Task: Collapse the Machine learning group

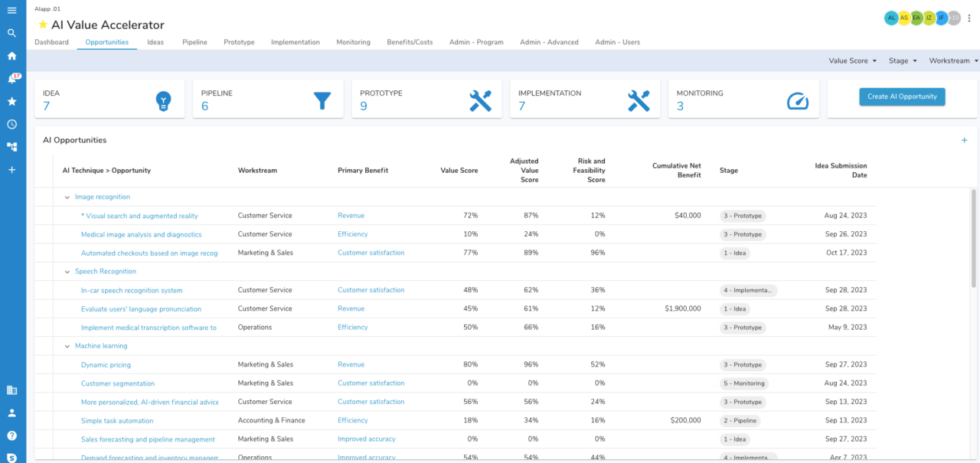Action: pyautogui.click(x=67, y=345)
